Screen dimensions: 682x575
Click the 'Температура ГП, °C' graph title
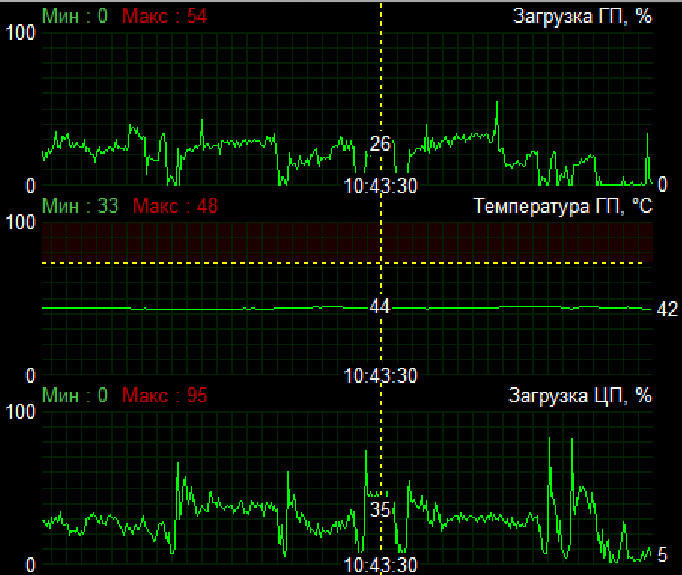[563, 206]
